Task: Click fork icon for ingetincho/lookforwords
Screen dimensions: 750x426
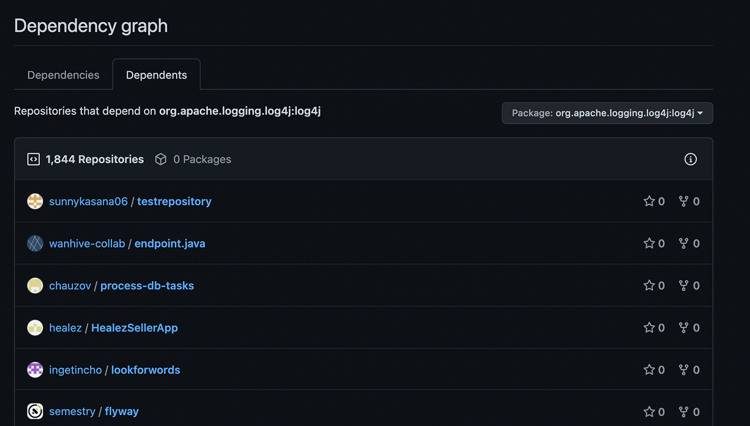Action: click(x=684, y=370)
